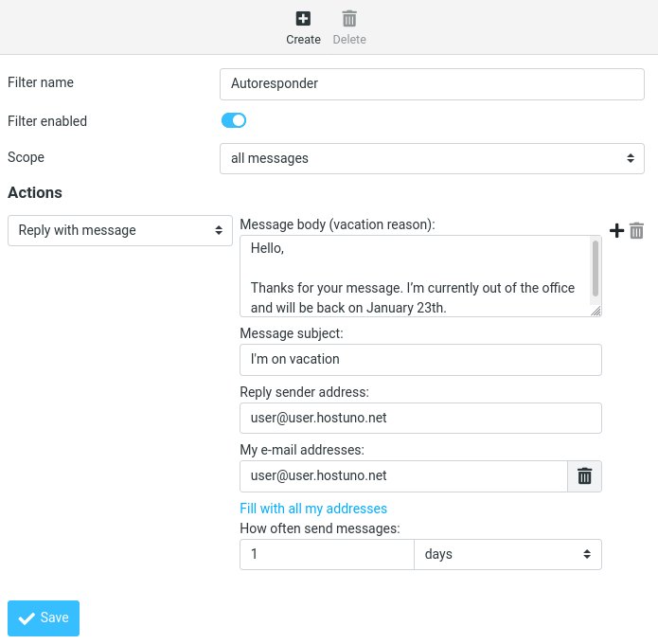Viewport: 658px width, 644px height.
Task: Click the Message body scrollbar
Action: point(596,268)
